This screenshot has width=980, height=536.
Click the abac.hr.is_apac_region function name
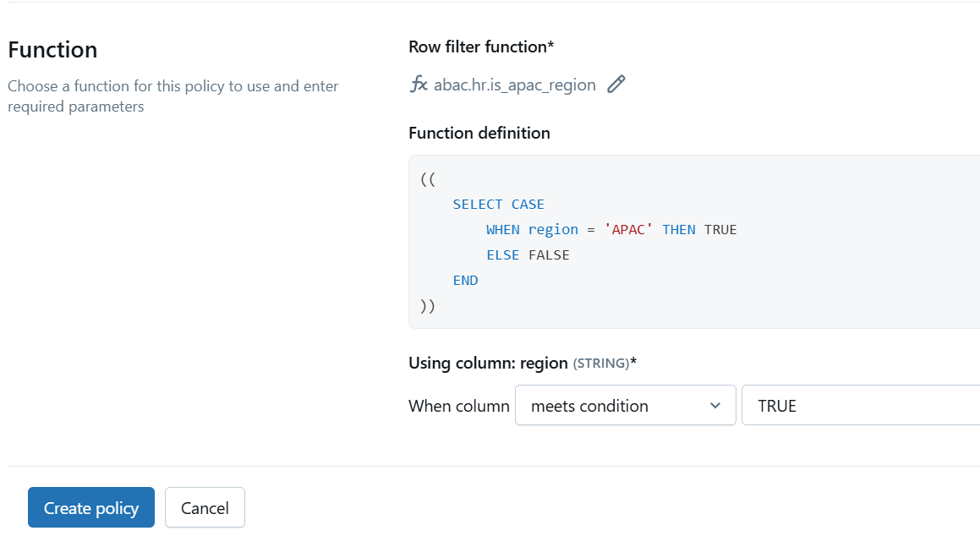514,85
